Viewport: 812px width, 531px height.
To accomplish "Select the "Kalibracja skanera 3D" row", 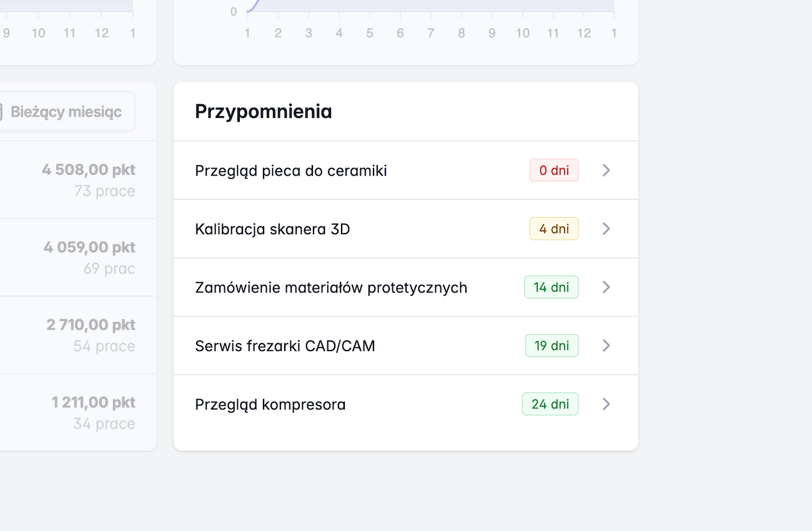I will click(x=272, y=228).
